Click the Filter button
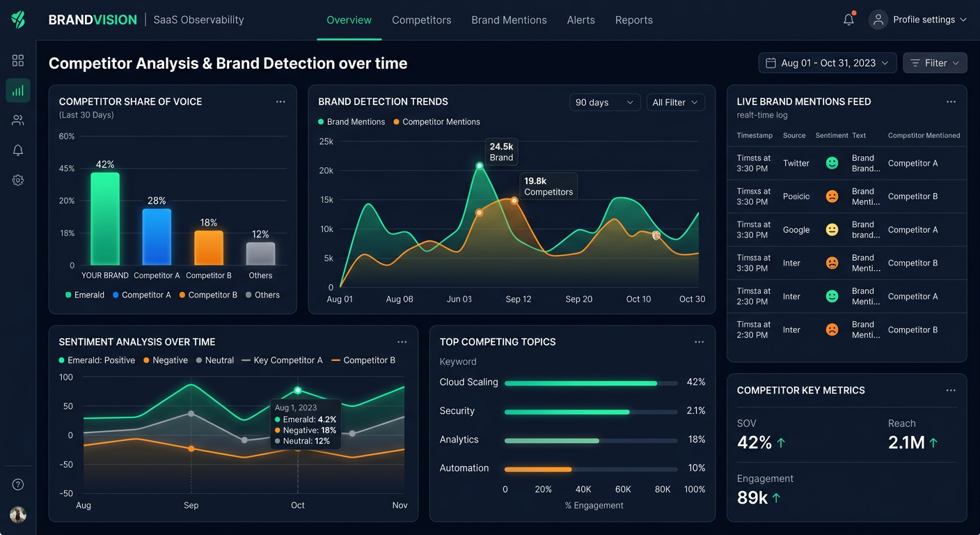Viewport: 980px width, 535px height. (935, 63)
